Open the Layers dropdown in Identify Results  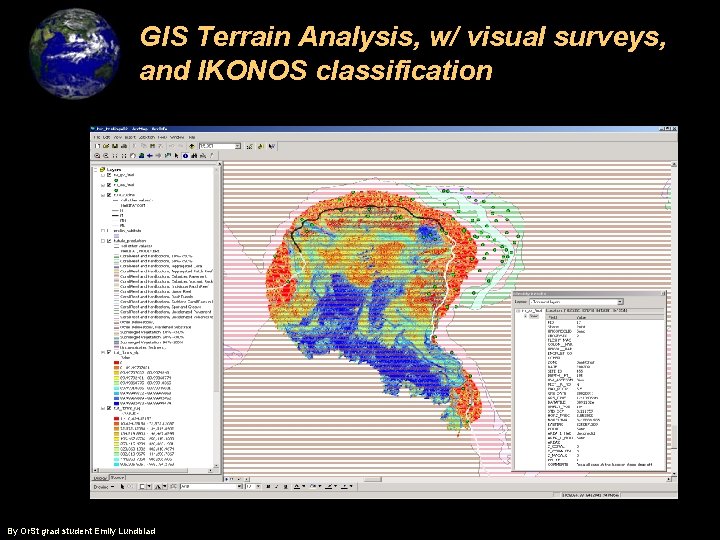620,302
